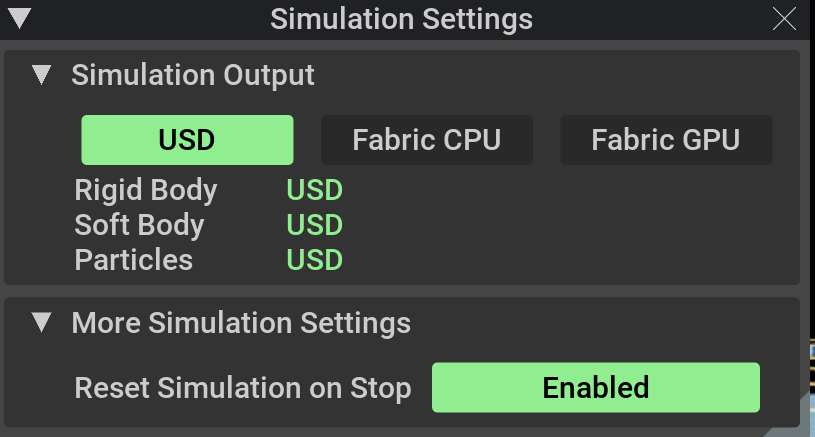This screenshot has width=815, height=437.
Task: Toggle Reset Simulation on Stop Enabled button
Action: [x=595, y=387]
